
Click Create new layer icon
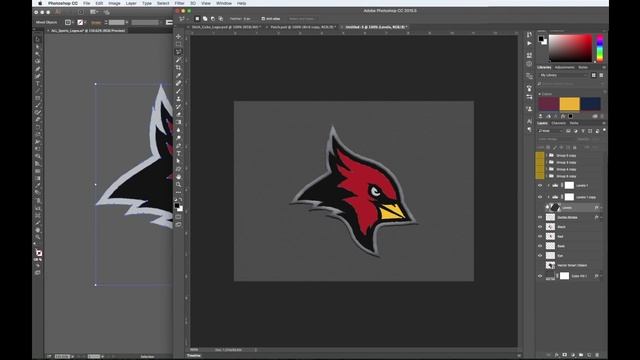click(x=589, y=355)
